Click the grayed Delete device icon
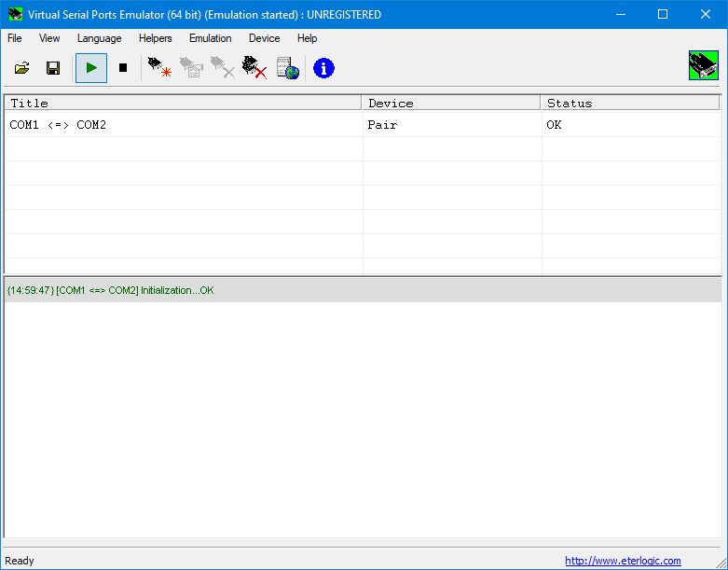This screenshot has width=728, height=570. click(223, 68)
